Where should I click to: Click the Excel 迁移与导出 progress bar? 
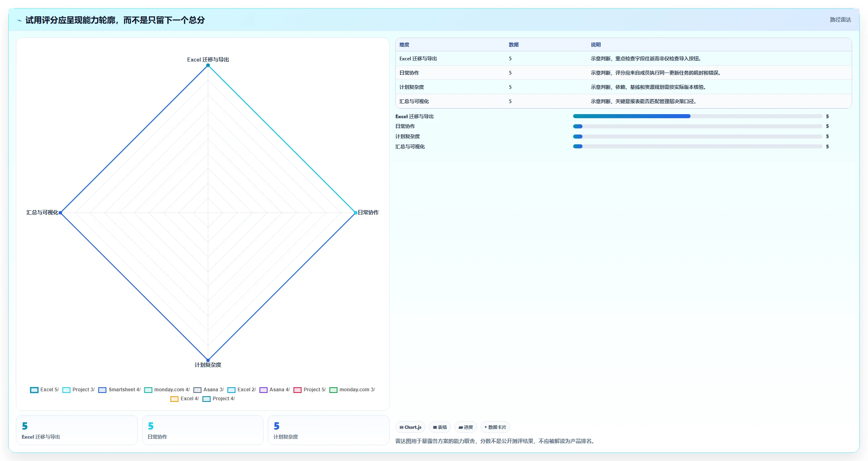tap(697, 116)
